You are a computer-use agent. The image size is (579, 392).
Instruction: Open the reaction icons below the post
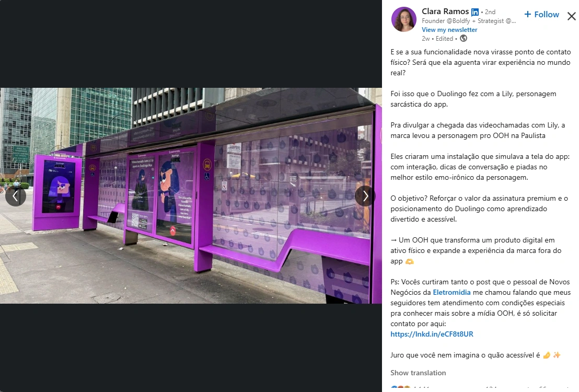click(400, 388)
